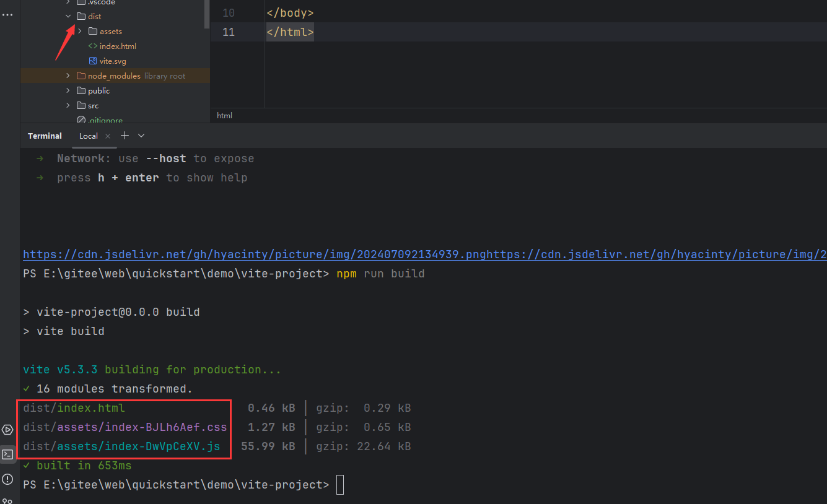
Task: Click the html breadcrumb in editor
Action: click(224, 116)
